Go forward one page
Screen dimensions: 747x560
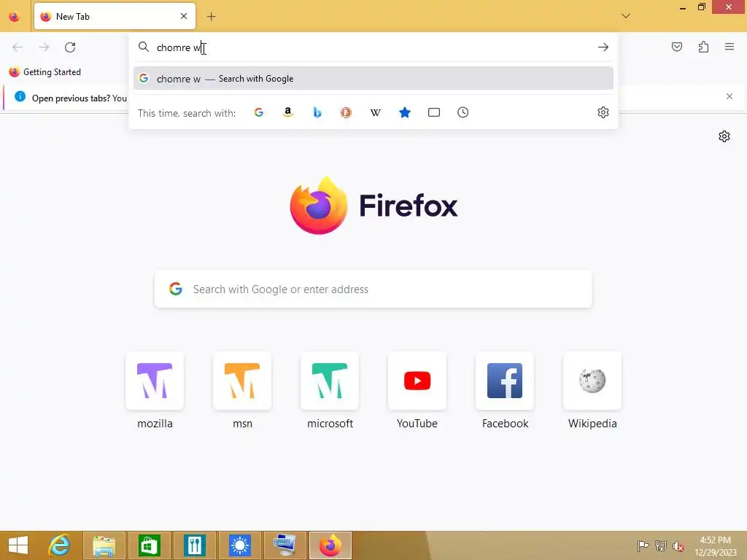[x=44, y=47]
